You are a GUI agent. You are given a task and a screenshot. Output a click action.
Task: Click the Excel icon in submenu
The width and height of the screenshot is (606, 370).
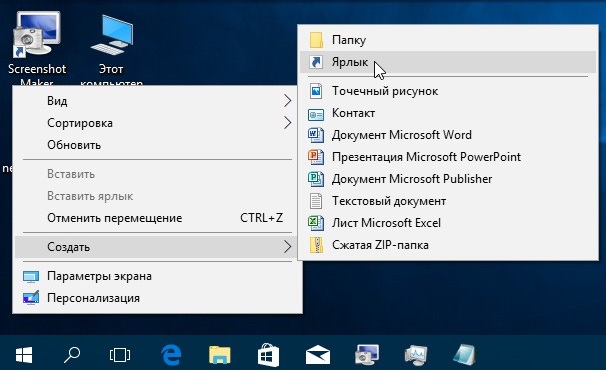[x=316, y=223]
